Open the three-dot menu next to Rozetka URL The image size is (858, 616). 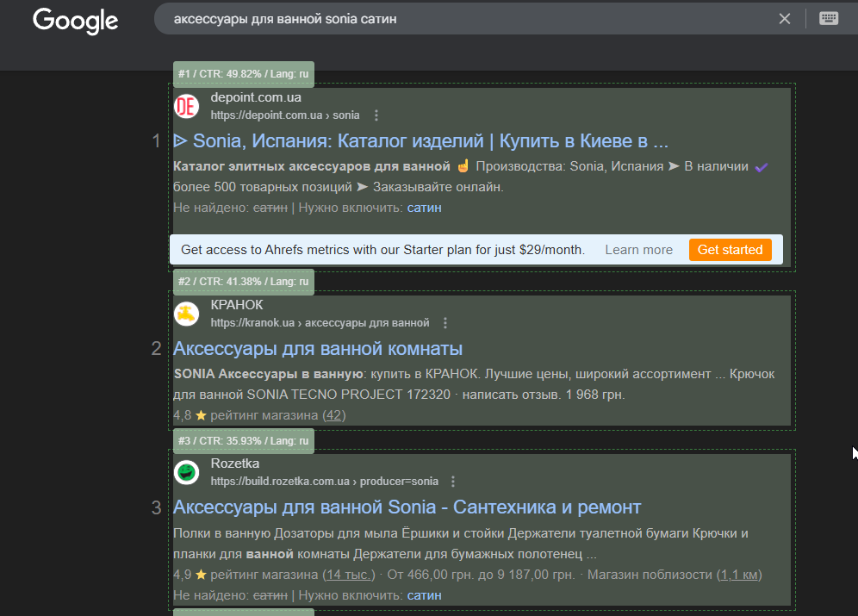click(x=453, y=482)
